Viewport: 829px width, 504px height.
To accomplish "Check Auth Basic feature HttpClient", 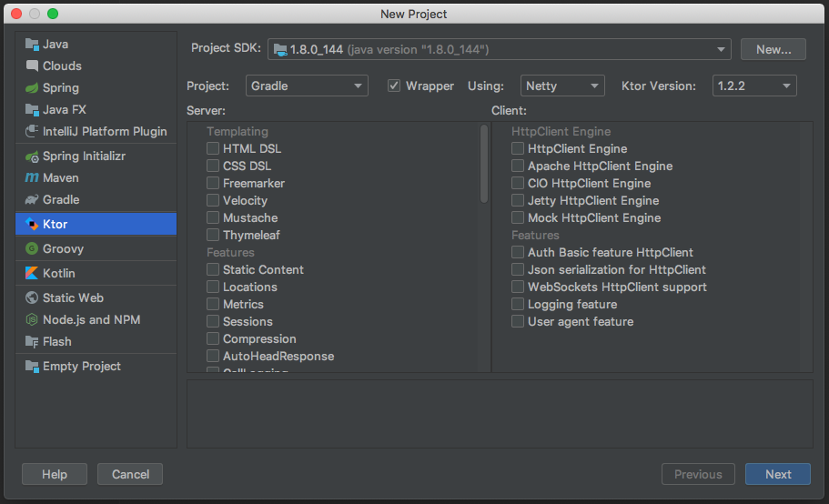I will coord(518,253).
